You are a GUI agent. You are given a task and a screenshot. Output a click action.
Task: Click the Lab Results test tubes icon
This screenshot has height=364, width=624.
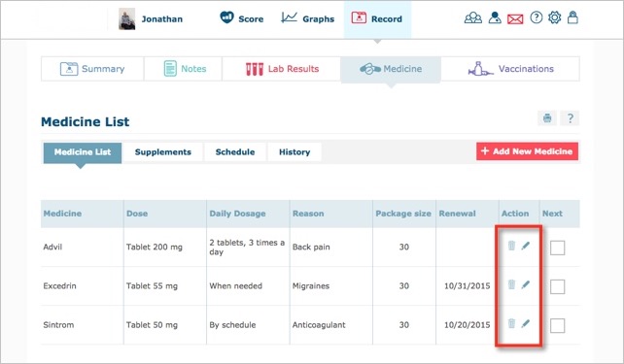pyautogui.click(x=255, y=69)
